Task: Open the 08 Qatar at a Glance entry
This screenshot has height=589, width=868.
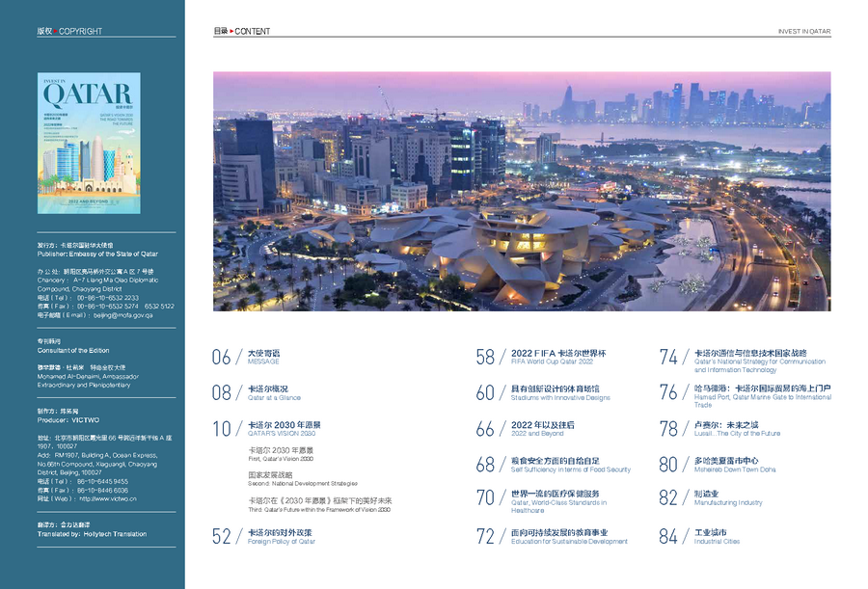Action: (257, 393)
